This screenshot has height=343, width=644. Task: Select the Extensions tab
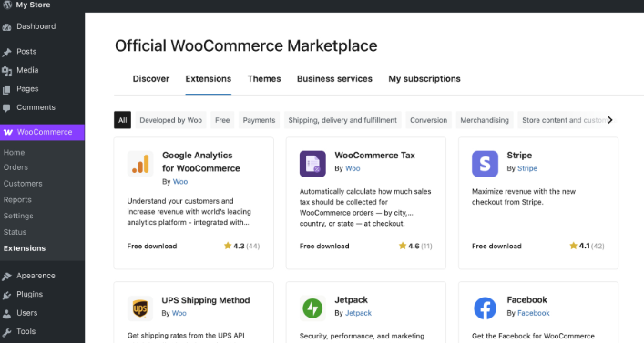(209, 79)
